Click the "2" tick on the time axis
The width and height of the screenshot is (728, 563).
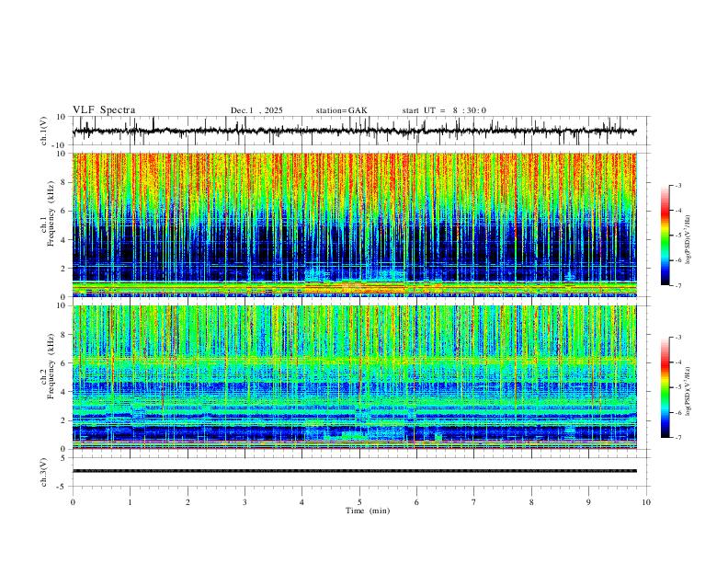tap(188, 502)
